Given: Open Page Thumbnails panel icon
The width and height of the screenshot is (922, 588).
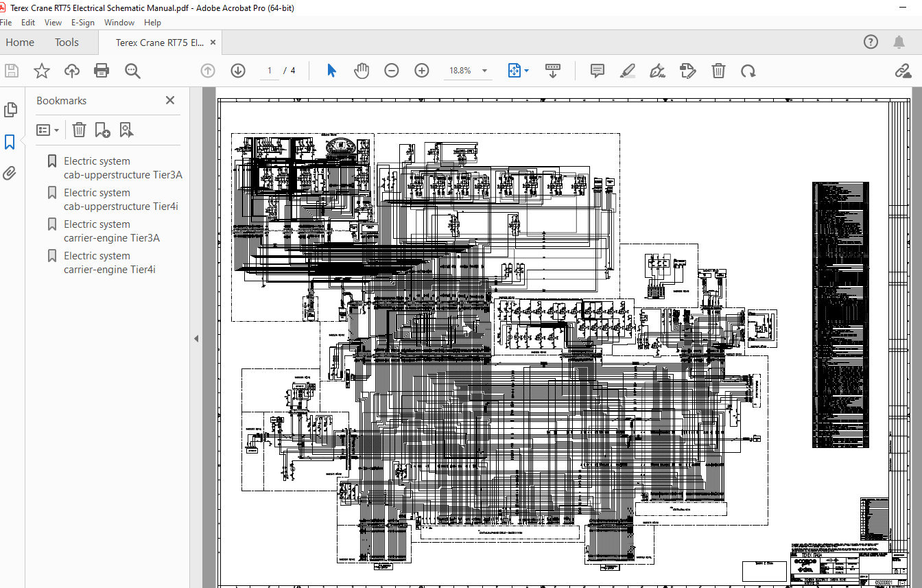Looking at the screenshot, I should [x=10, y=110].
